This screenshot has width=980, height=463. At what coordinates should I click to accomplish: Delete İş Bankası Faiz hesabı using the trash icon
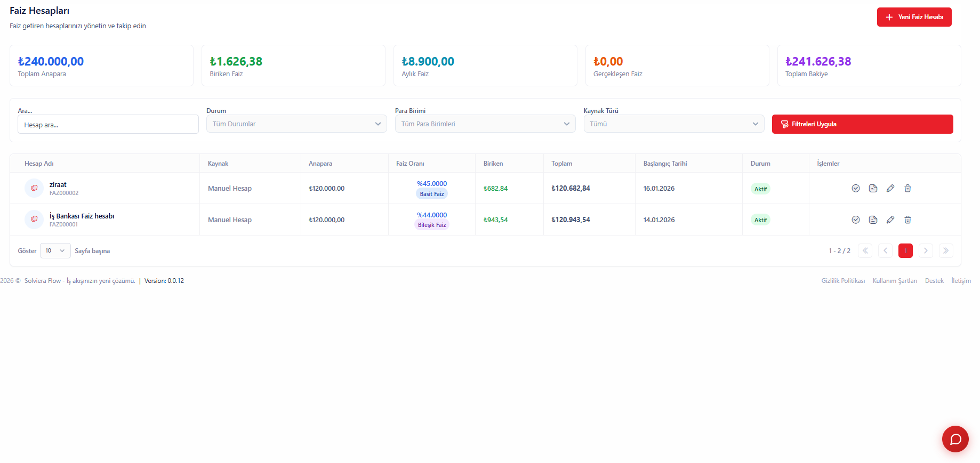[907, 220]
